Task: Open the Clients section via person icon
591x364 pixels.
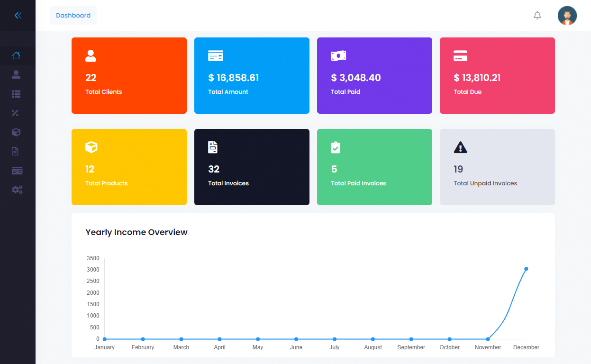Action: (16, 74)
